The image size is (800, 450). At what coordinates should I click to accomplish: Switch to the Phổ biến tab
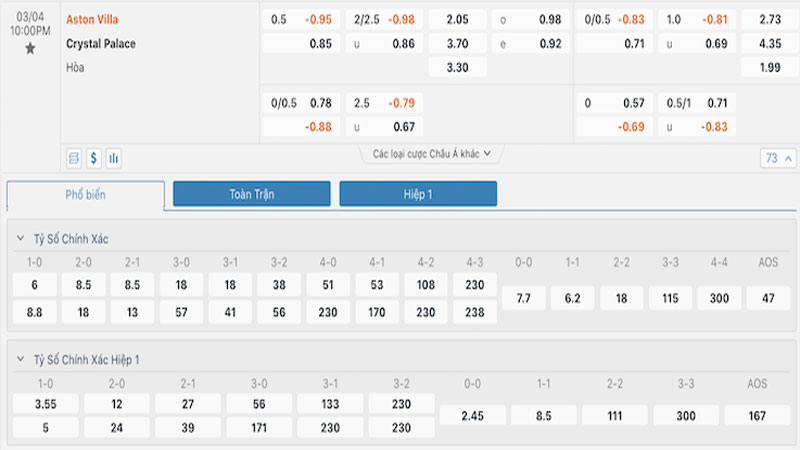85,195
